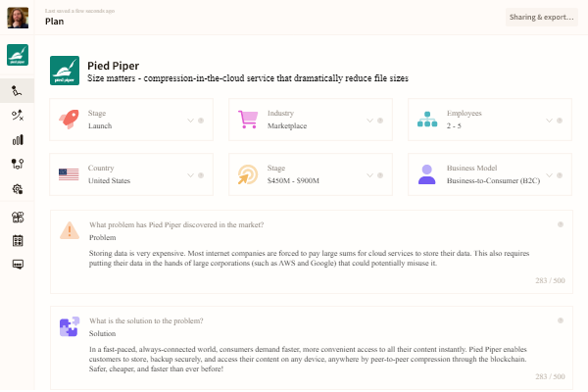Open the user profile avatar

(17, 17)
